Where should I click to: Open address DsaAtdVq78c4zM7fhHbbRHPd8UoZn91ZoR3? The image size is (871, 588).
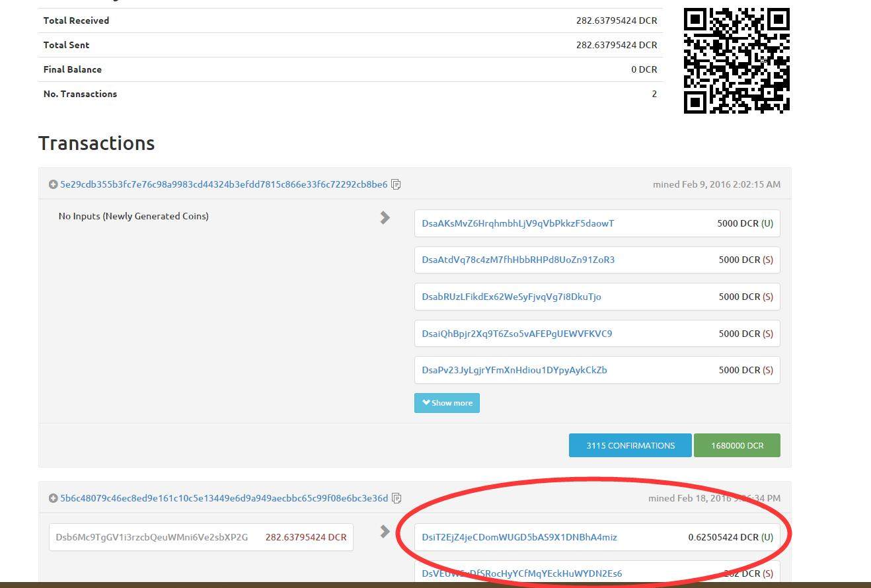pos(518,260)
